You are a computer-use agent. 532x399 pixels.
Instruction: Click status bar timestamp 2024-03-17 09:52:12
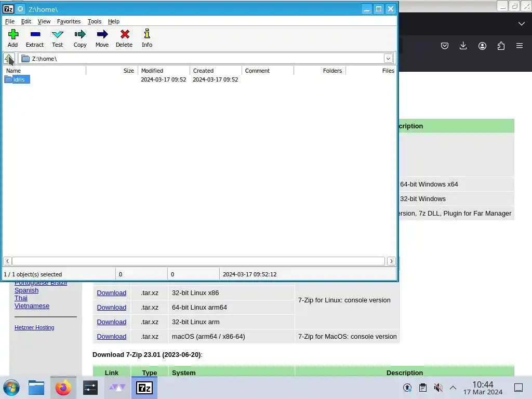pos(250,274)
